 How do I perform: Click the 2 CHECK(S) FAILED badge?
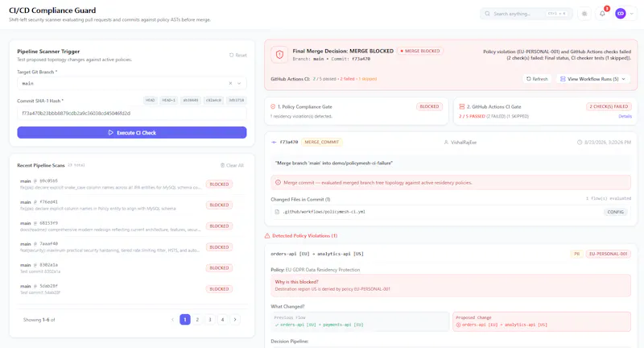pos(609,107)
